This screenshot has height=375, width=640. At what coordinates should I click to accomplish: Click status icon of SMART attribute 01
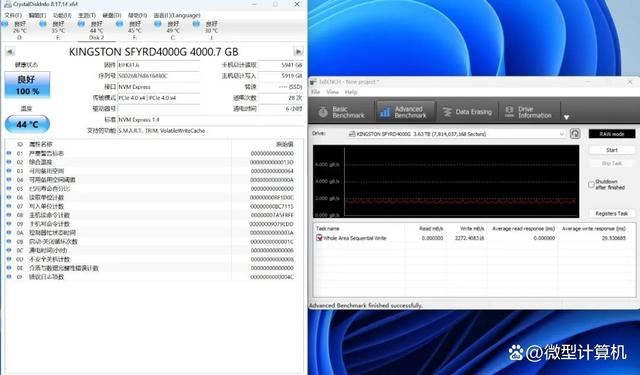click(9, 153)
